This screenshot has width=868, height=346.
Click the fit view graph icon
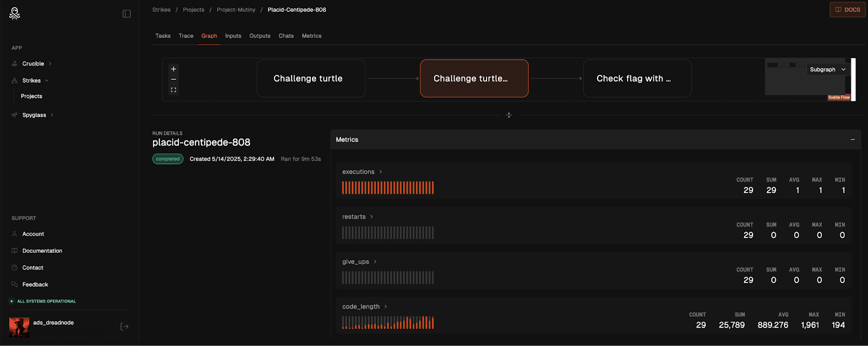174,90
